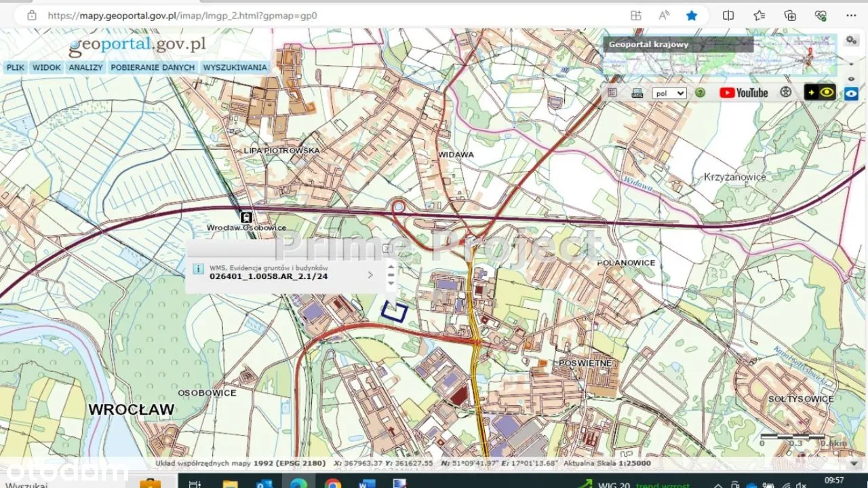Click the green help question mark icon
Image resolution: width=868 pixels, height=488 pixels.
(x=701, y=93)
